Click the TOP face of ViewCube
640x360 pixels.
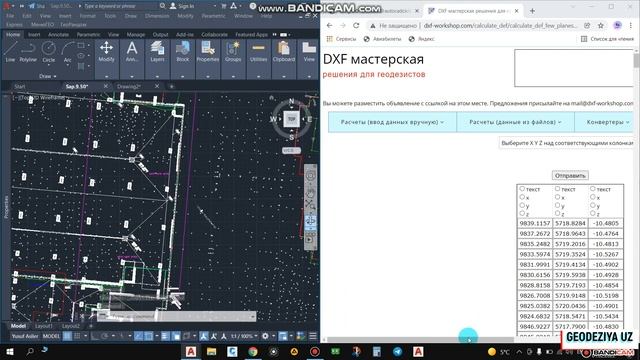291,119
